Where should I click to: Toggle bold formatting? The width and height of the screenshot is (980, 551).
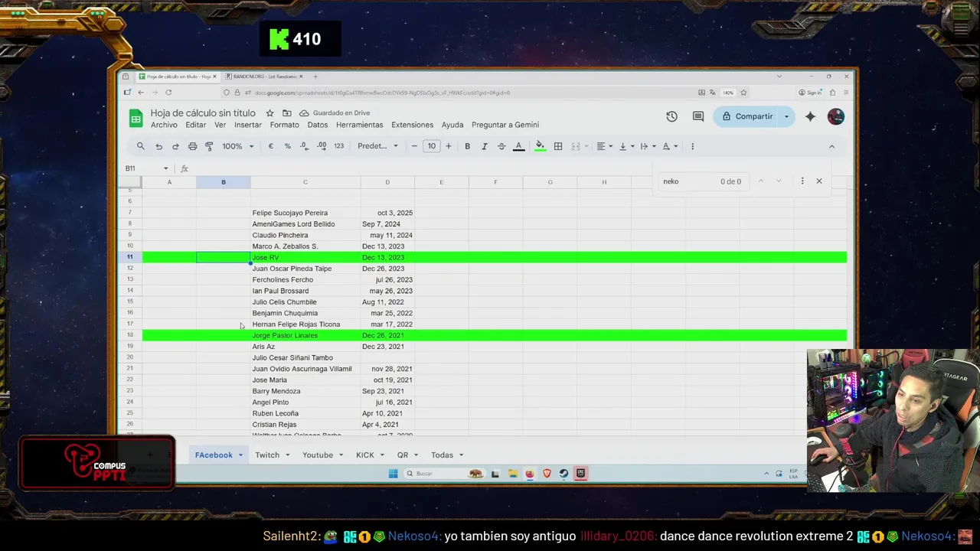click(x=467, y=146)
